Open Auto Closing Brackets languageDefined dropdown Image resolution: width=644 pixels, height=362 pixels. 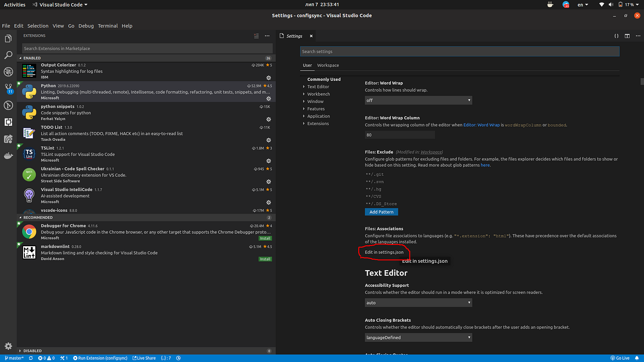pos(418,337)
